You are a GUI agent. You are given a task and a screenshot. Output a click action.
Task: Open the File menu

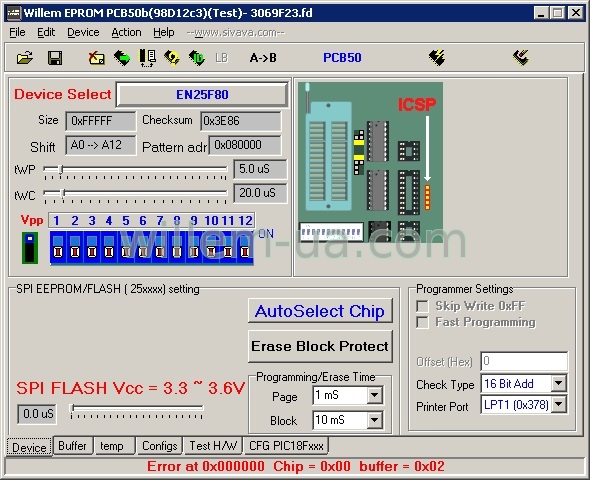click(x=17, y=32)
